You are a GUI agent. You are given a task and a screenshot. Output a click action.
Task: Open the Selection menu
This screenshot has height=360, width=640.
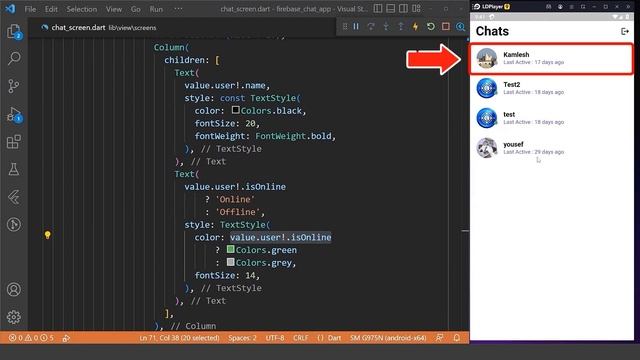pyautogui.click(x=82, y=9)
